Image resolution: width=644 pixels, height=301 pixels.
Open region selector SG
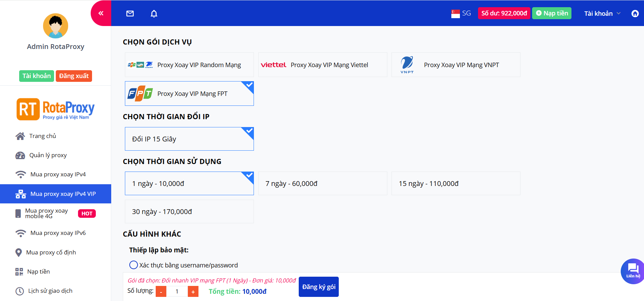461,13
